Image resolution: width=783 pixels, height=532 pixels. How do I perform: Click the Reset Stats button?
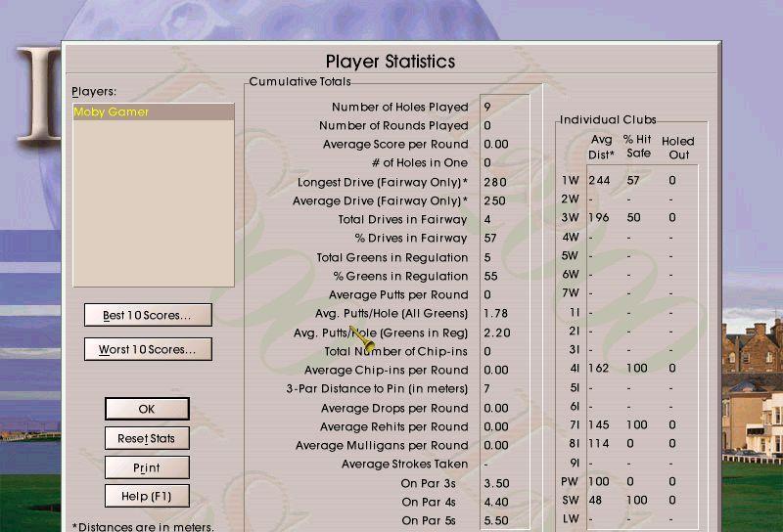(x=147, y=438)
